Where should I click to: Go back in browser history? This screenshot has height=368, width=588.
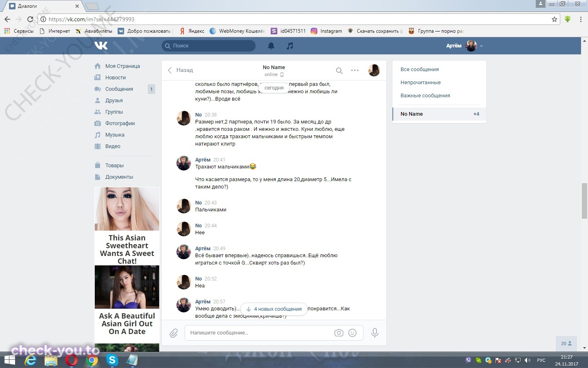point(7,19)
